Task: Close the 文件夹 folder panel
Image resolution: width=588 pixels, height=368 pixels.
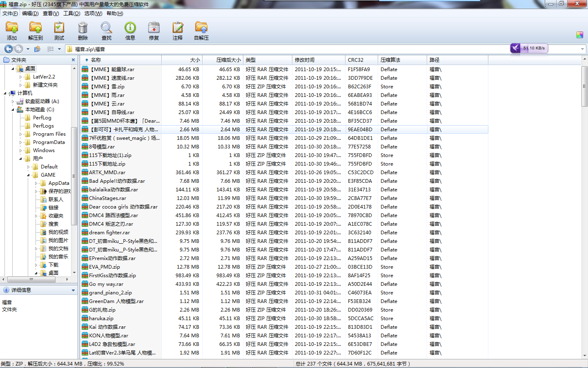Action: pos(73,60)
